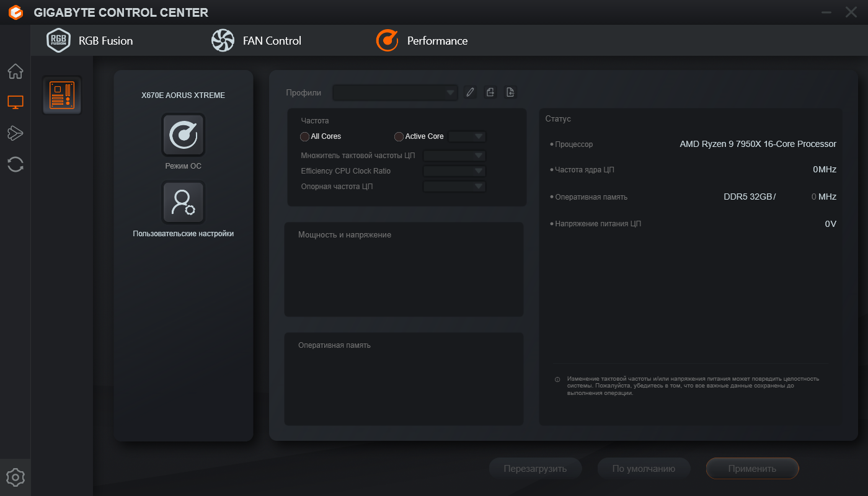Expand the Опорная частота ЦП dropdown
The height and width of the screenshot is (496, 868).
pos(454,187)
